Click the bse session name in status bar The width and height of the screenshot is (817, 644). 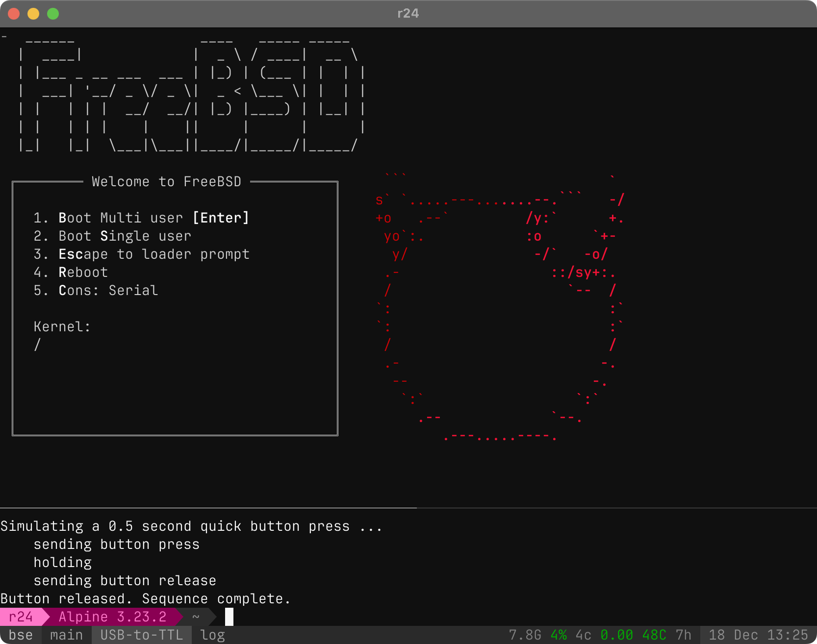coord(21,635)
